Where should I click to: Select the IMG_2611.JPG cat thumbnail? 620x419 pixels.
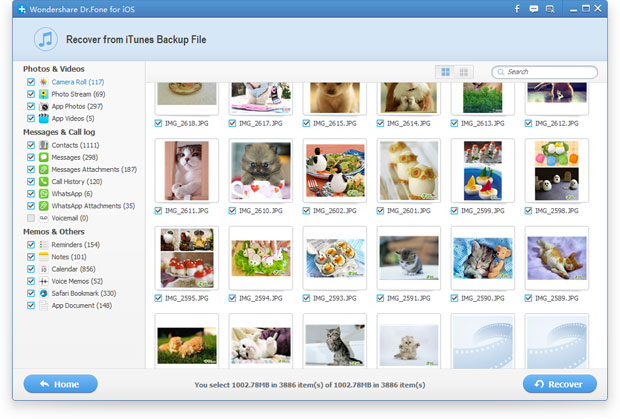187,170
